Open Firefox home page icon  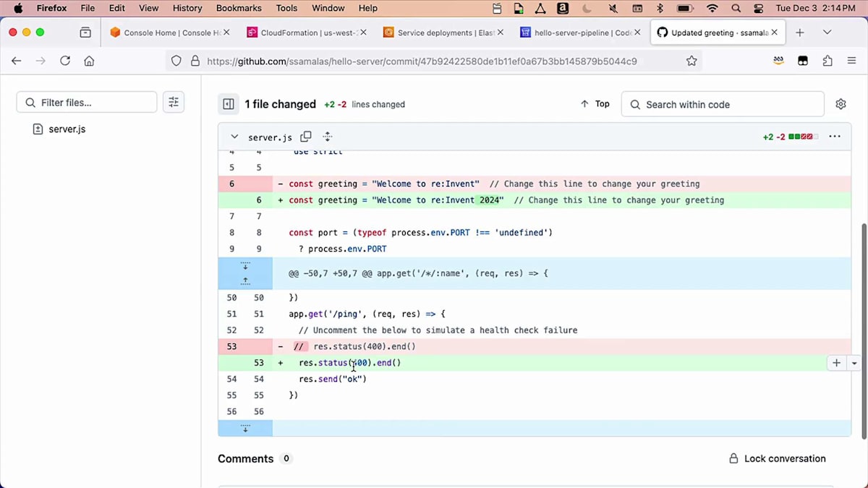[89, 61]
